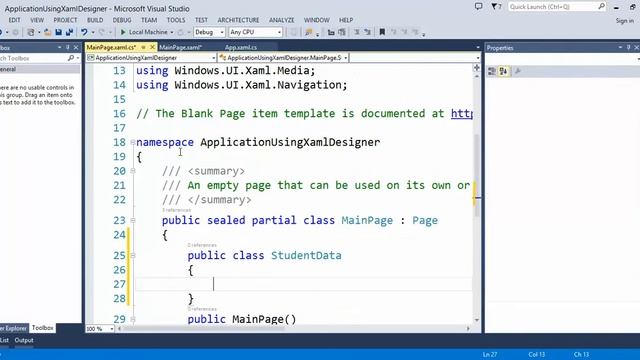
Task: Collapse the namespace block at line 18
Action: (133, 142)
